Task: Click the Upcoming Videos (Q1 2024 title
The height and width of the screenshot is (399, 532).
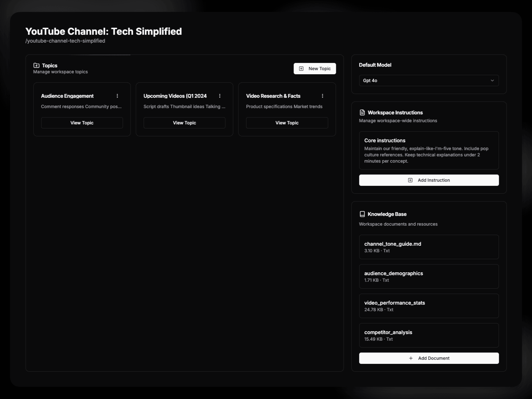Action: 175,96
